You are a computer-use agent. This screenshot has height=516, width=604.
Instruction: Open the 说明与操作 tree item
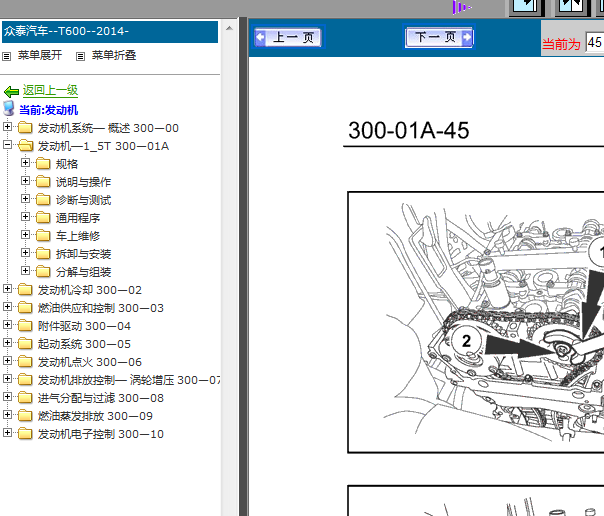coord(84,182)
